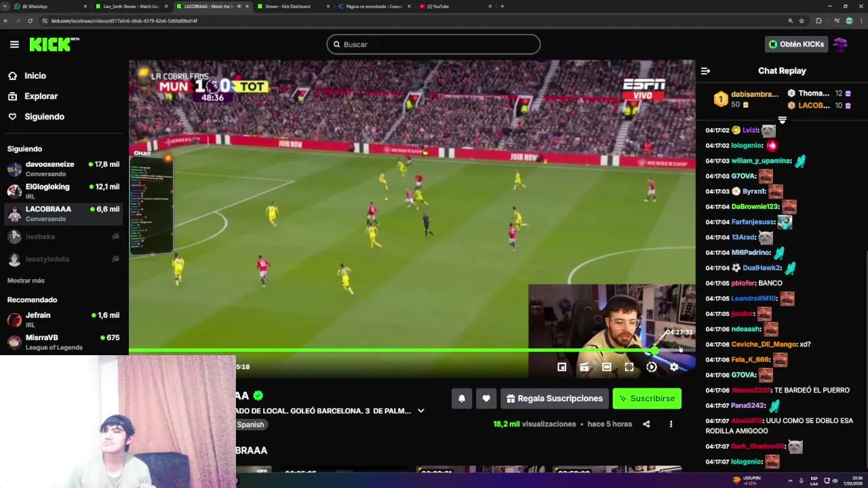
Task: Click top gifter dabisambra entry
Action: (x=745, y=99)
